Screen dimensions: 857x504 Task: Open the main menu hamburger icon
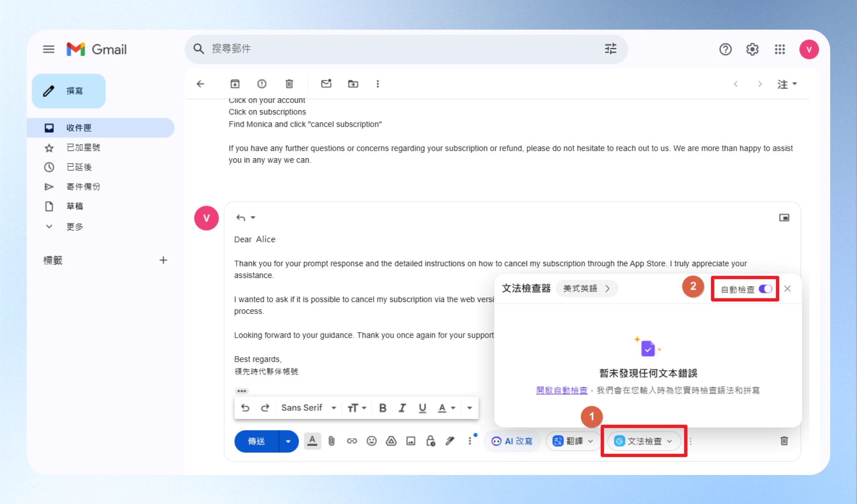pos(49,49)
